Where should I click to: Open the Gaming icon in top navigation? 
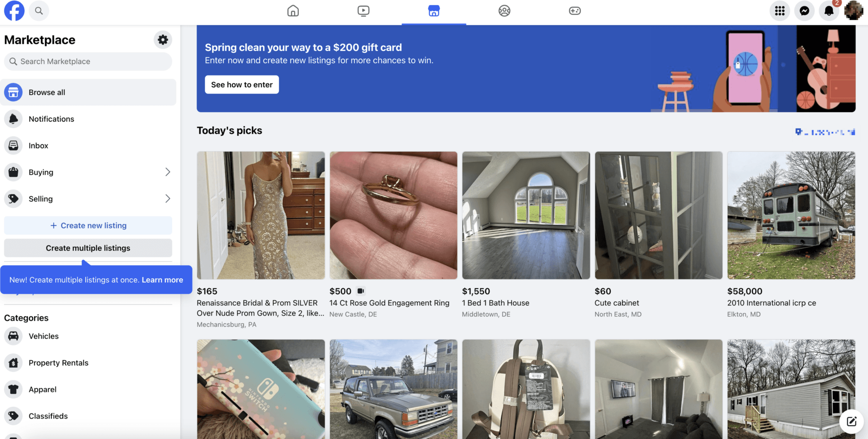click(x=574, y=11)
